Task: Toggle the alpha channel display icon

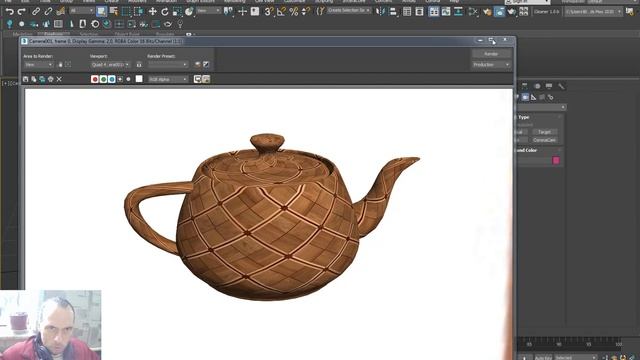Action: click(x=120, y=79)
